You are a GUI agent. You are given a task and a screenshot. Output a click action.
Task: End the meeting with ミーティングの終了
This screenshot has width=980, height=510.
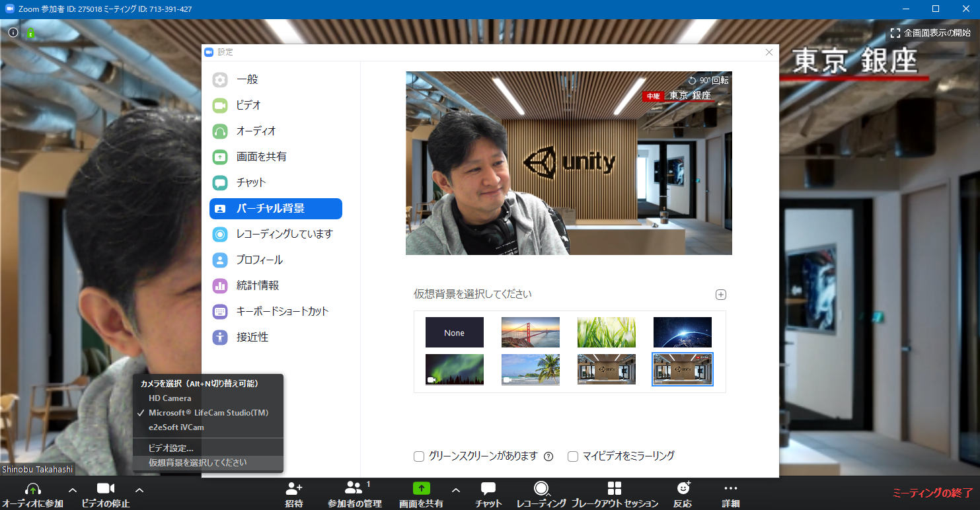932,493
